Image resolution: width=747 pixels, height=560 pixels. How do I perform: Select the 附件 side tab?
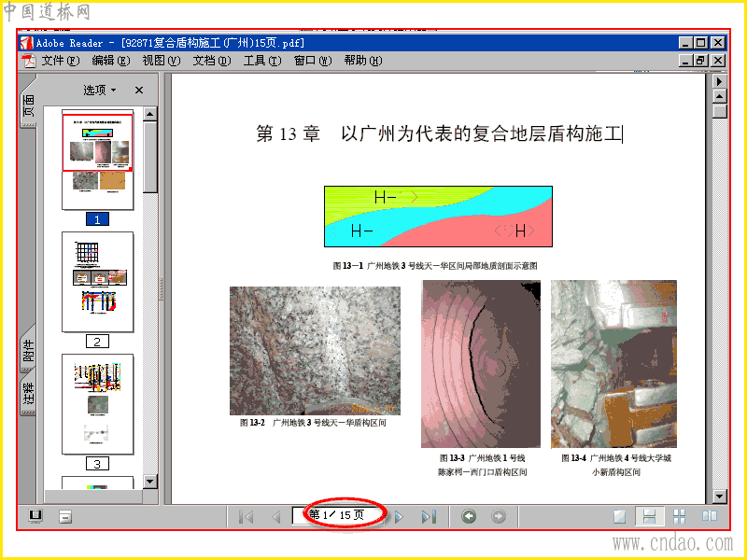29,349
